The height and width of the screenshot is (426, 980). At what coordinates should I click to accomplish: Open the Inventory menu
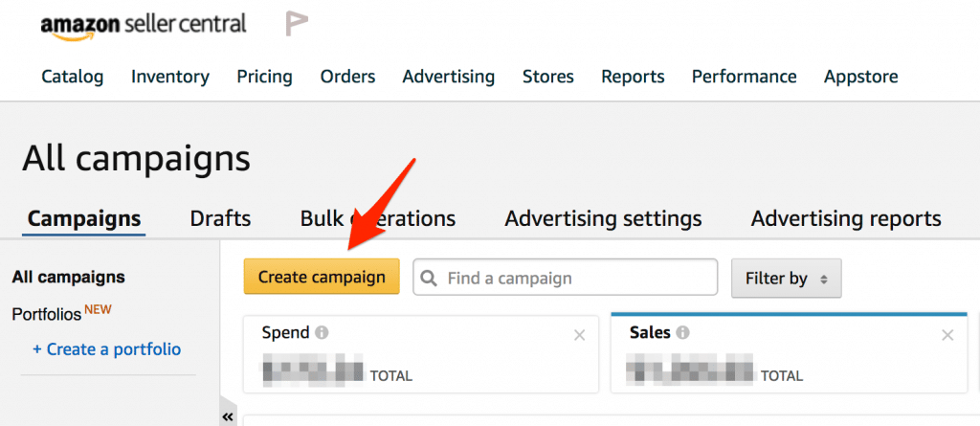[x=170, y=77]
